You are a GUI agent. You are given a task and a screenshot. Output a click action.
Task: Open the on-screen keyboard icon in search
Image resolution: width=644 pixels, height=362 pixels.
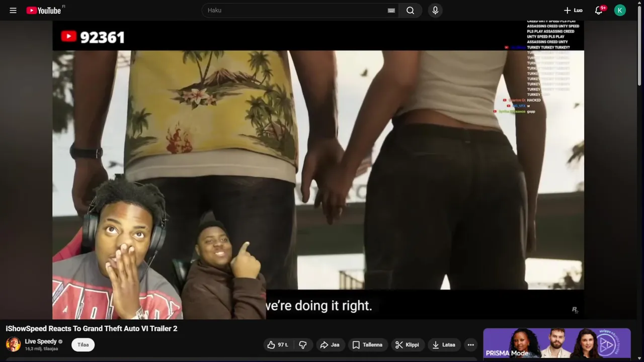pos(391,10)
